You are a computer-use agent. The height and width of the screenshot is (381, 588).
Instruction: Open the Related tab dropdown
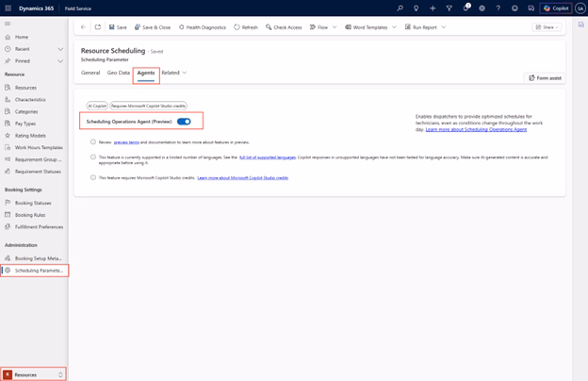(174, 73)
